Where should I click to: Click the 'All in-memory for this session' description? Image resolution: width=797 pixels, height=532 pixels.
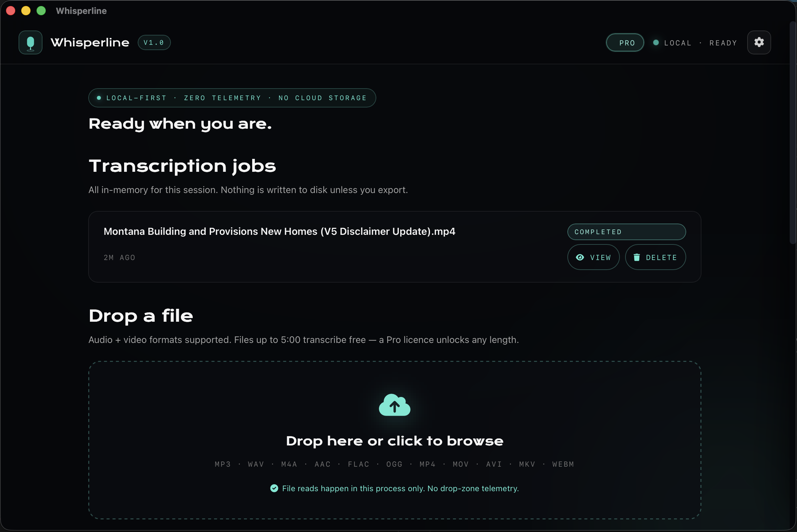(x=248, y=190)
